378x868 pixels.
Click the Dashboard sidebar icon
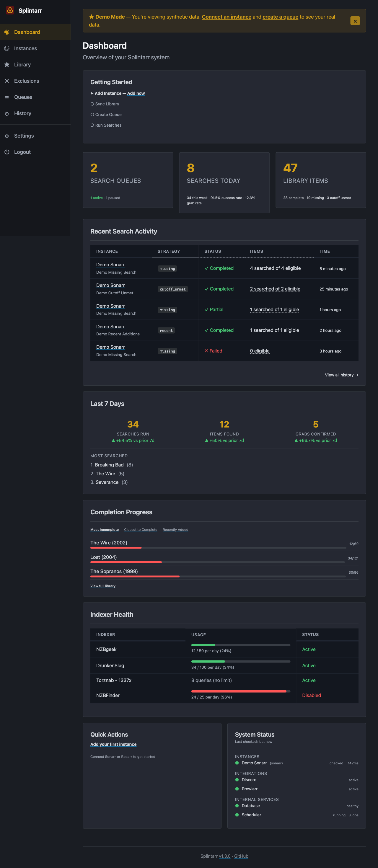pos(7,32)
